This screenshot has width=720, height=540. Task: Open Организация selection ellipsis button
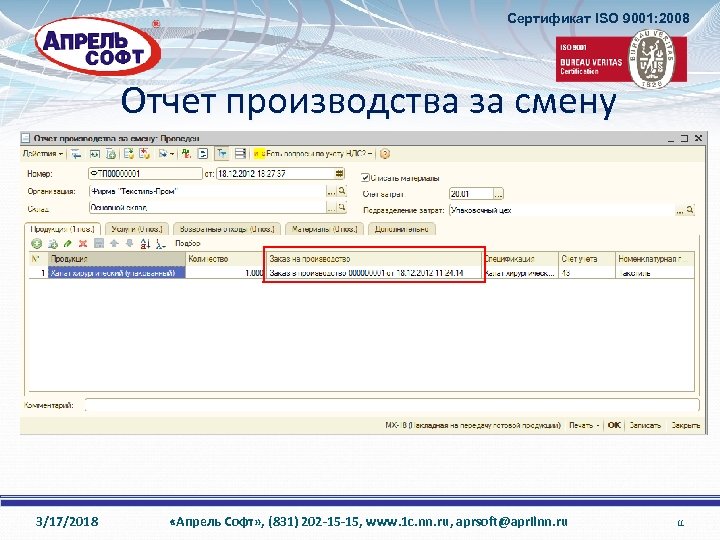tap(331, 191)
